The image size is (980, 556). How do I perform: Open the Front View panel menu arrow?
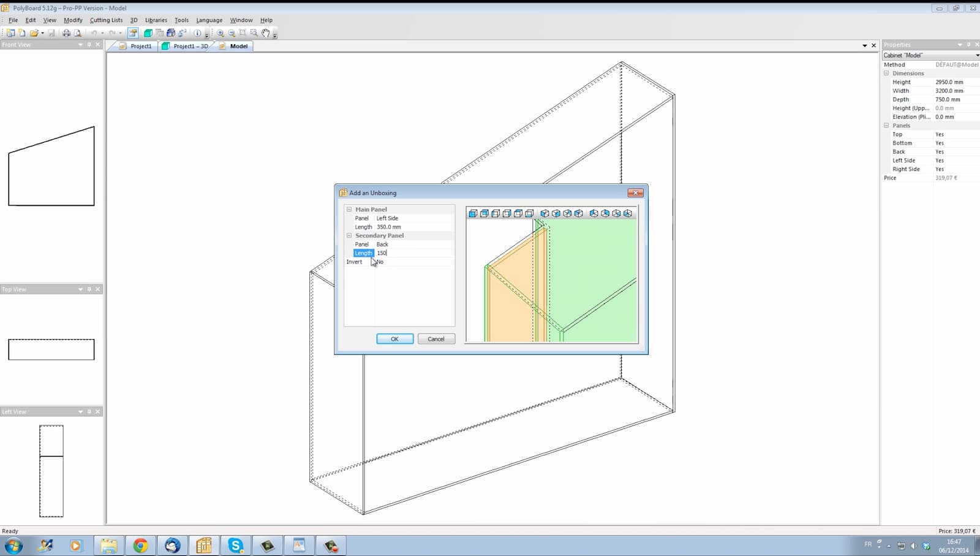tap(80, 45)
